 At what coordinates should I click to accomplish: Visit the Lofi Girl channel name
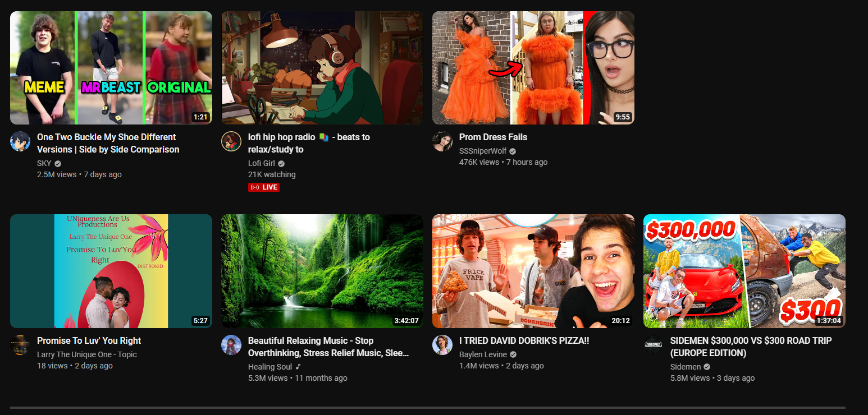coord(262,164)
